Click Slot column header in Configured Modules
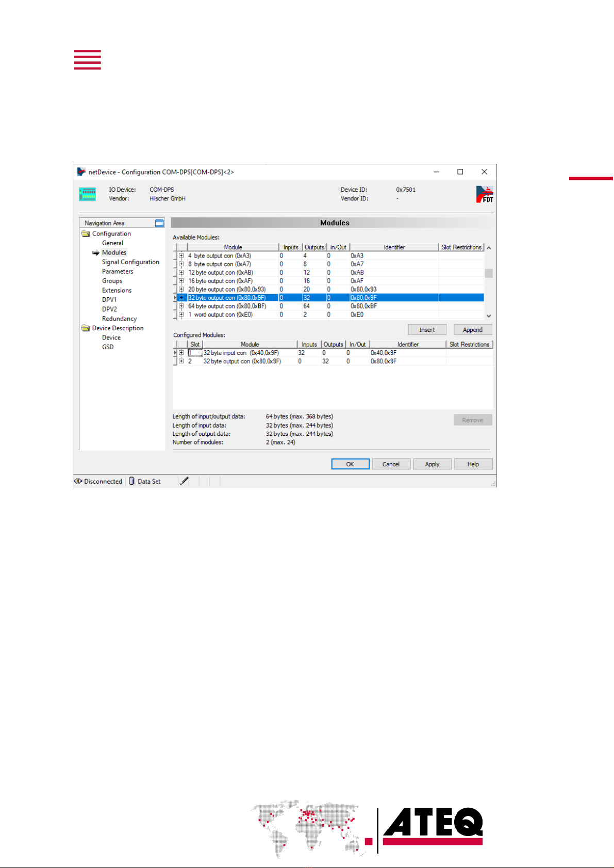The width and height of the screenshot is (614, 868). pos(195,344)
